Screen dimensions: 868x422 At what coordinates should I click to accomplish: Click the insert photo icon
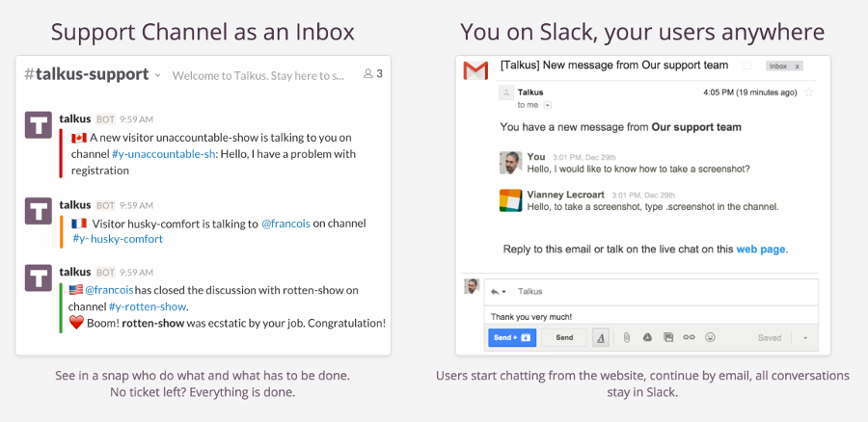pyautogui.click(x=667, y=337)
